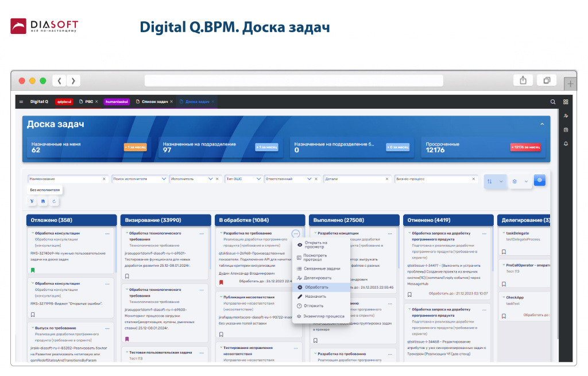Screen dimensions: 588x376
Task: Collapse the Публикация несоответствия card
Action: tap(221, 297)
